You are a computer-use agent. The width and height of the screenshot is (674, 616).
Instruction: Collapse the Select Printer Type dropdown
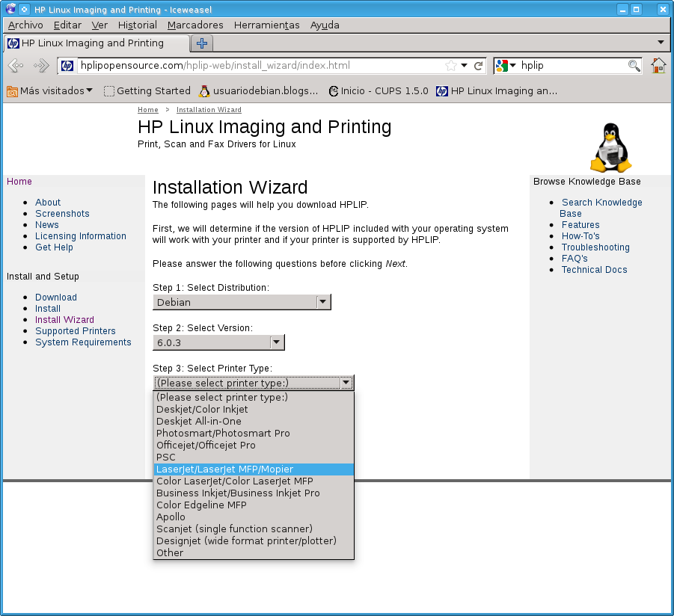tap(254, 383)
